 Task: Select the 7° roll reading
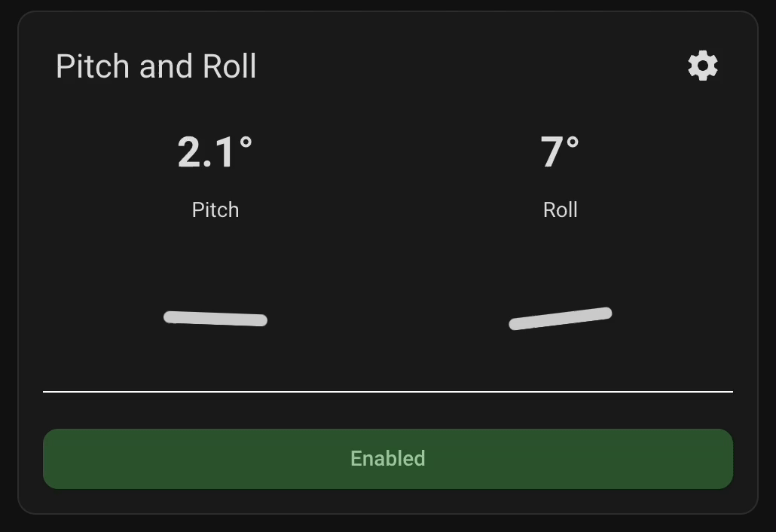560,152
